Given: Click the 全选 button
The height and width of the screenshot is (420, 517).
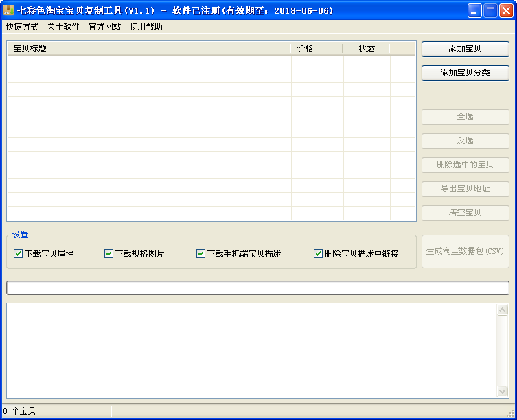Looking at the screenshot, I should pyautogui.click(x=466, y=117).
